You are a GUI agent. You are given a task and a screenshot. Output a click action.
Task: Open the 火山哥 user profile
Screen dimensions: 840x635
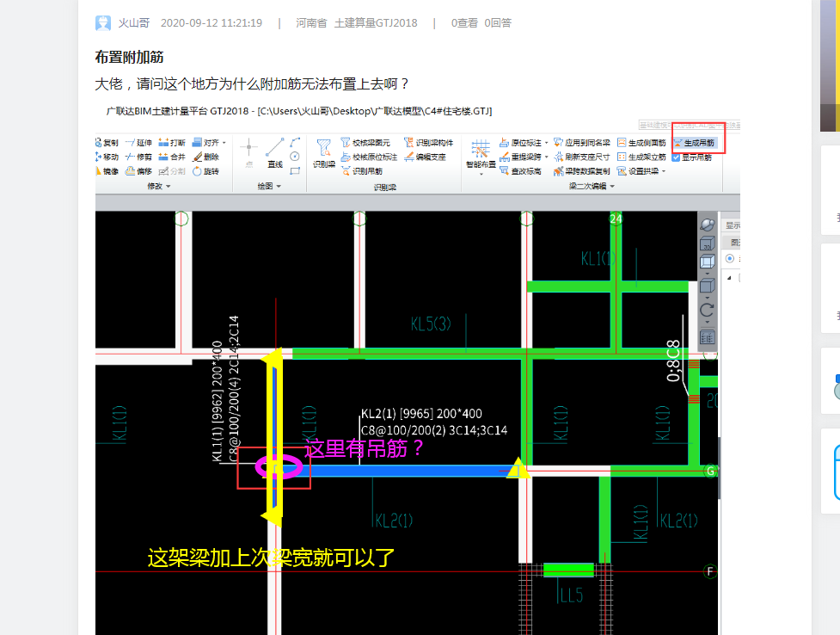[133, 22]
